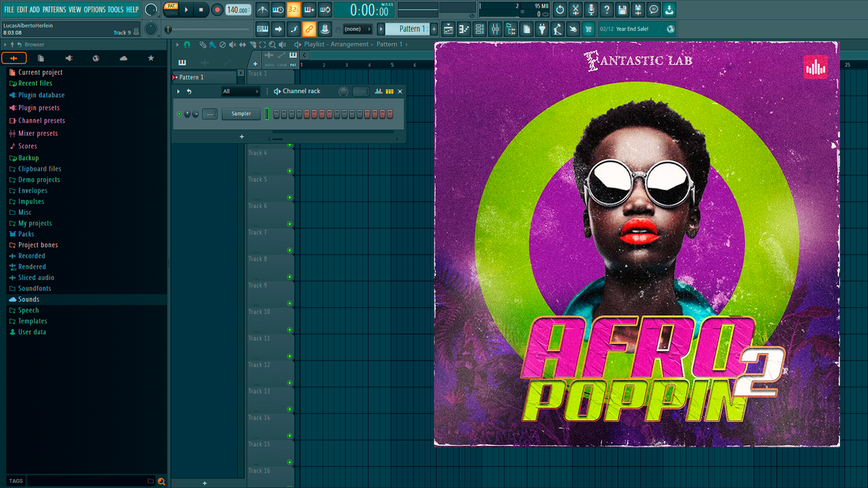The width and height of the screenshot is (868, 488).
Task: Click the Stop transport button
Action: (201, 10)
